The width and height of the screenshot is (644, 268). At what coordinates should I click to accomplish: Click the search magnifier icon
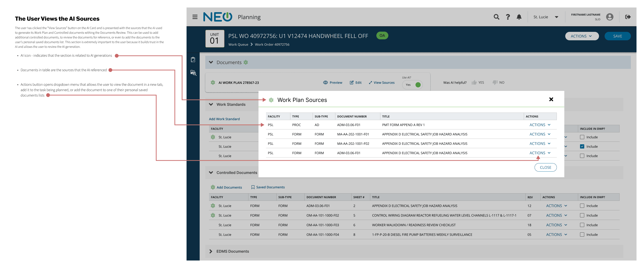pyautogui.click(x=496, y=17)
